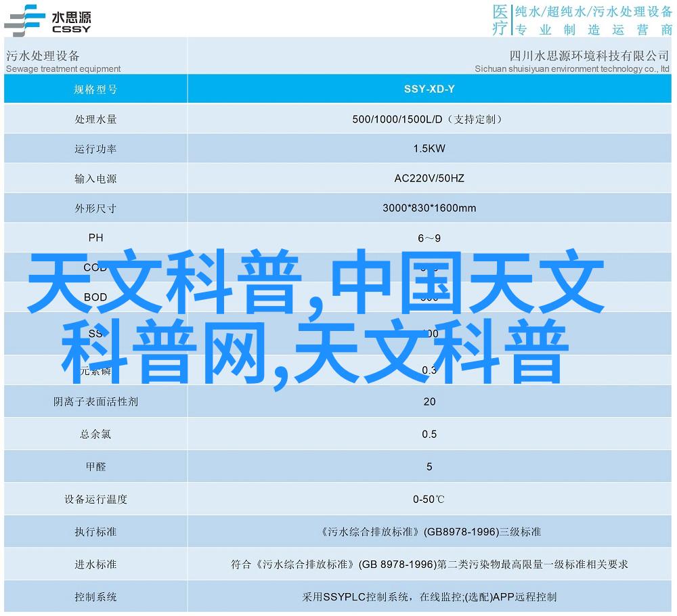Click the 水思源 brand name text
Screen dimensions: 677x616
tap(71, 18)
